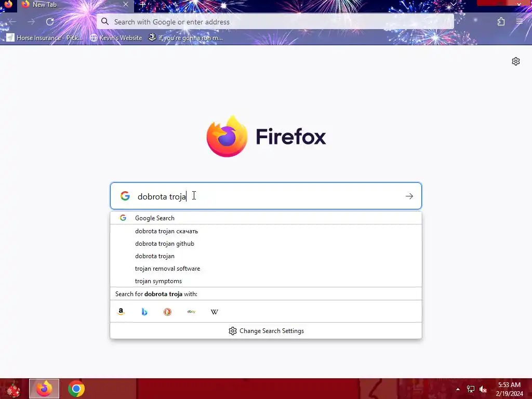Click the muted volume tray icon
Screen dimensions: 532x399
click(x=483, y=389)
